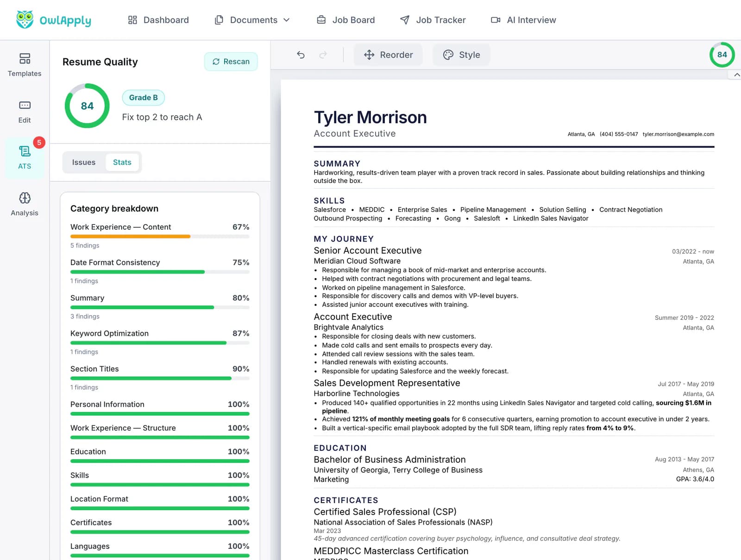
Task: Click the Bachelor of Business Administration entry
Action: coord(389,460)
